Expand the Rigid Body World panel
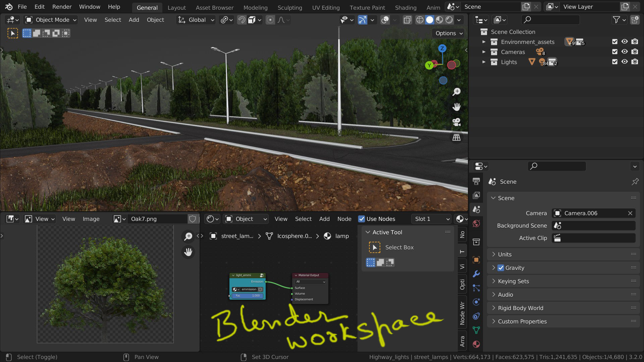 point(563,308)
